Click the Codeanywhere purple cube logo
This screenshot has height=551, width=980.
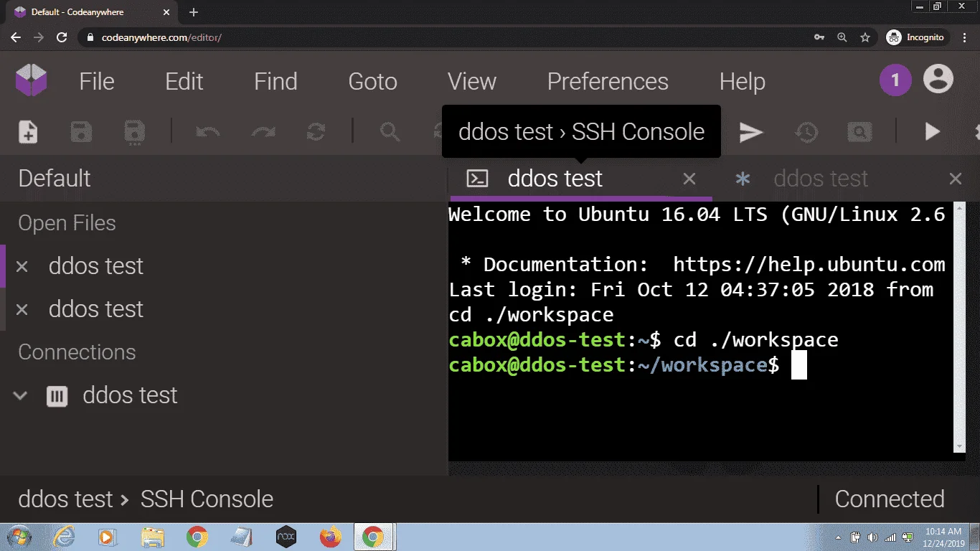(31, 80)
